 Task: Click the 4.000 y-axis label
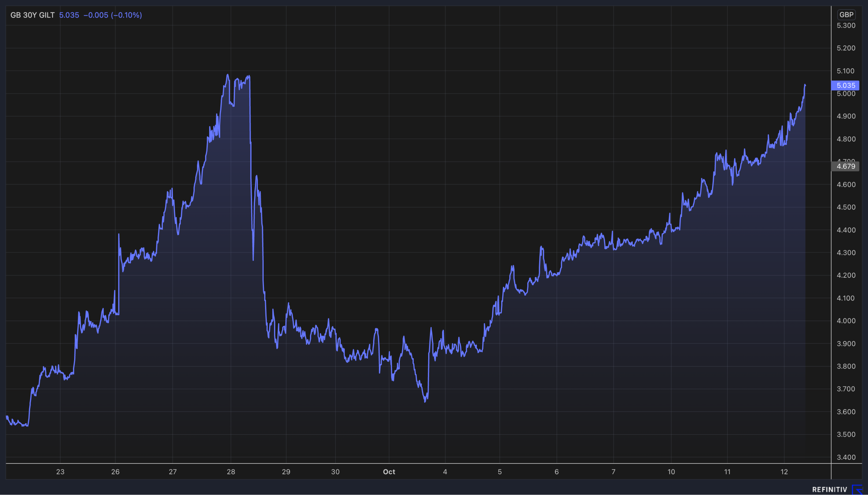(846, 321)
